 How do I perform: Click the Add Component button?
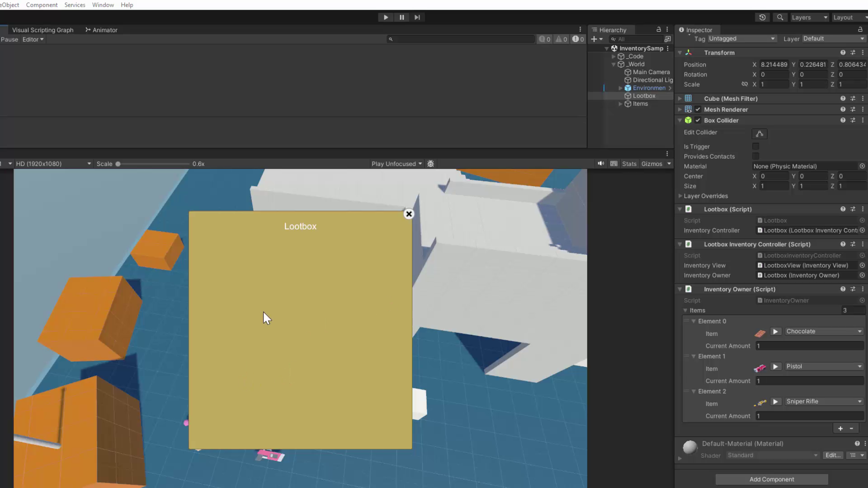coord(772,479)
